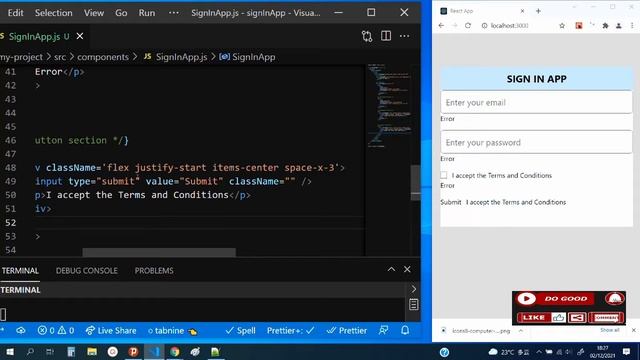Open the browser extensions puzzle icon
Screen dimensions: 640x360
[x=605, y=25]
